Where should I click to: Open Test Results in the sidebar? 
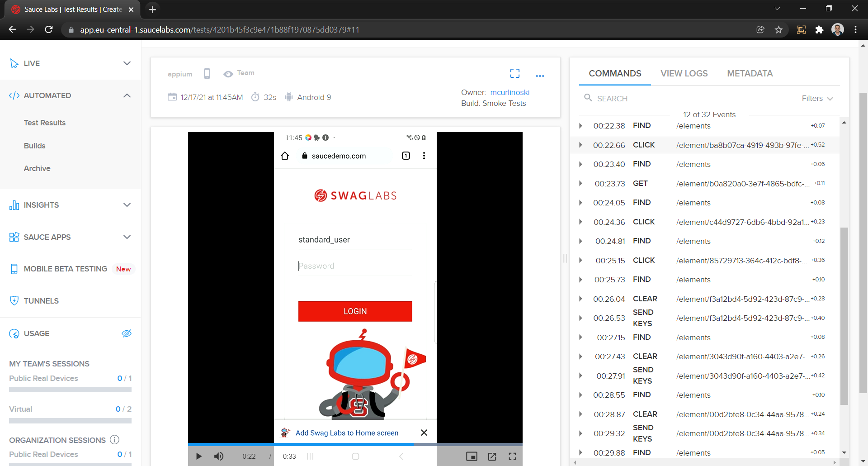45,123
